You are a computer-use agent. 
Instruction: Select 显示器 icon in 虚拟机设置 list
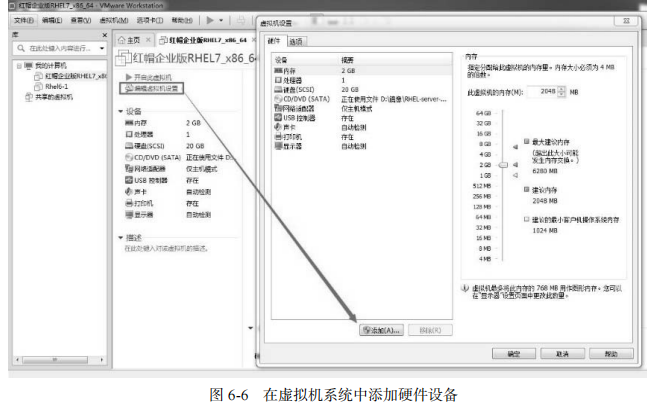[279, 146]
